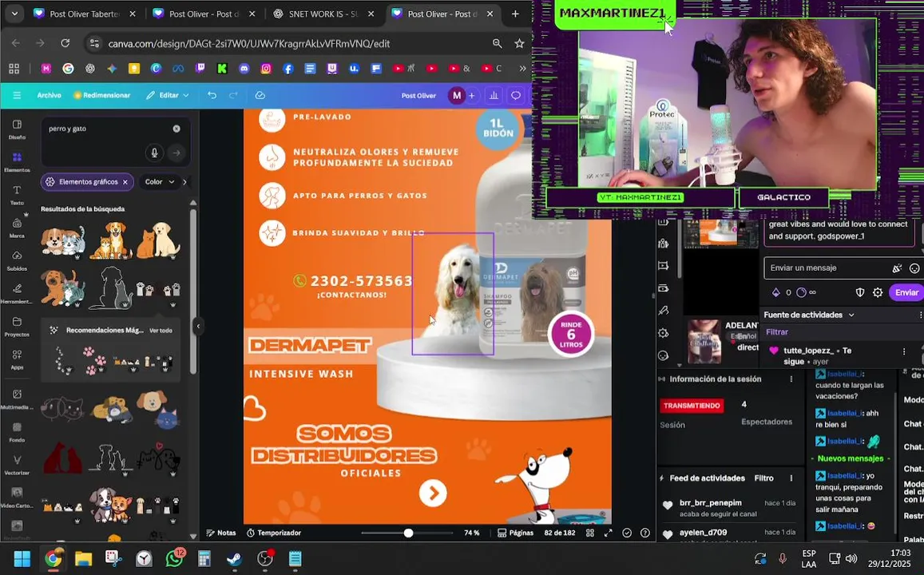The height and width of the screenshot is (575, 924).
Task: Clear the 'perro y gato' search text
Action: (176, 129)
